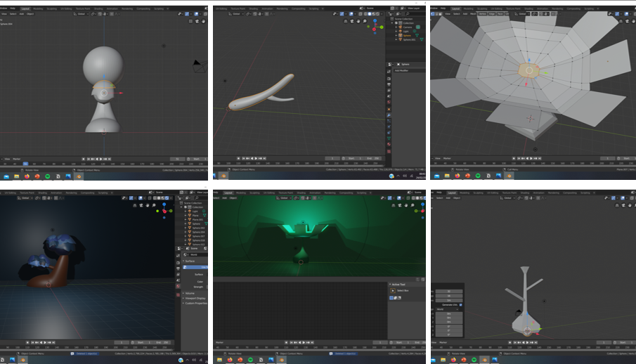
Task: Switch to Shading tab in curved-shape screenshot
Action: (254, 8)
